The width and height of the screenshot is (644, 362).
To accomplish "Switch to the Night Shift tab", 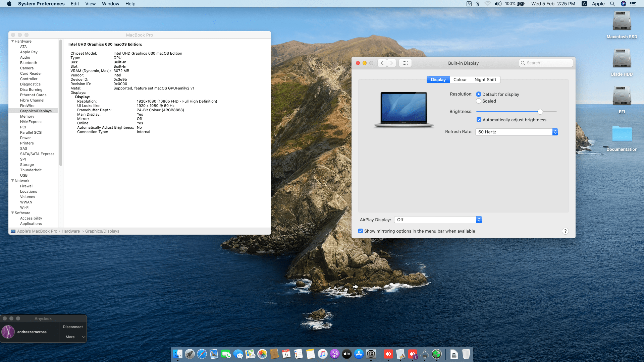I will (485, 80).
